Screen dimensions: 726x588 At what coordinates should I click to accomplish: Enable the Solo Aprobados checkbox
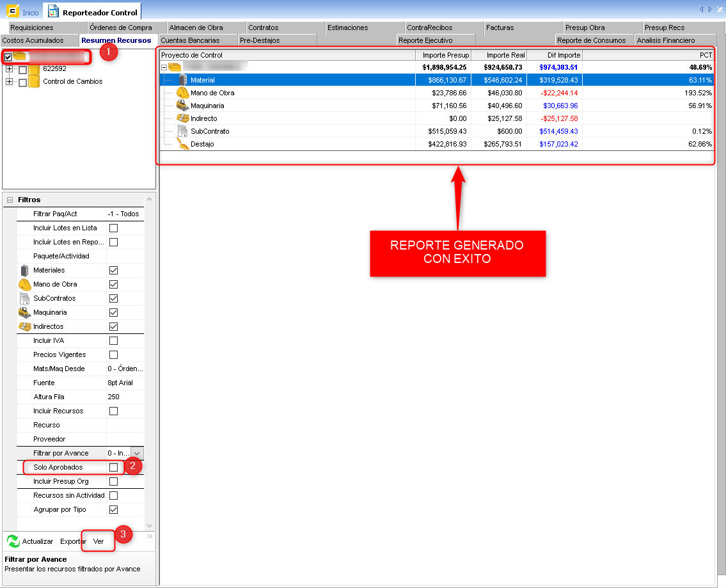point(113,467)
